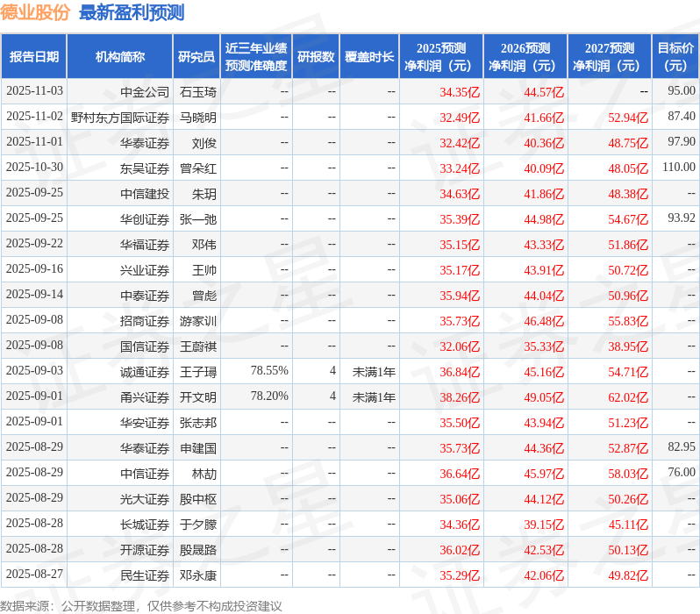Select institution 诚通证券

click(x=145, y=372)
